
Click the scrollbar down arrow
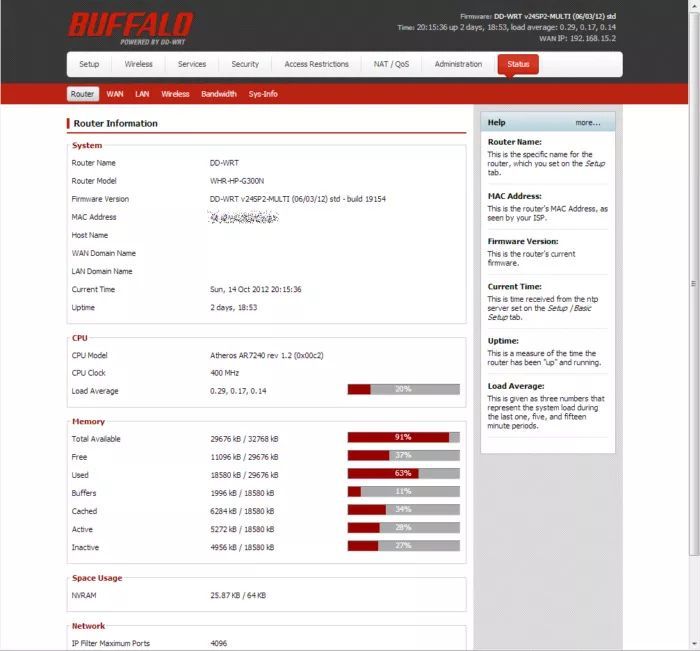pyautogui.click(x=693, y=644)
